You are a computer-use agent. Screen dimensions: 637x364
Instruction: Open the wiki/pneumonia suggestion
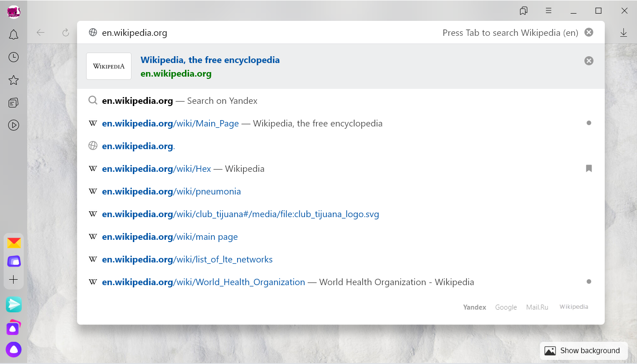tap(340, 191)
